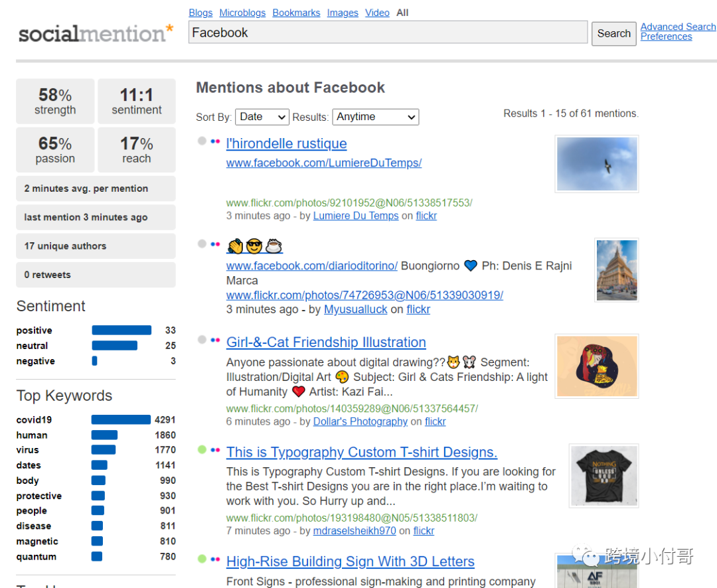The width and height of the screenshot is (717, 588).
Task: Open the emoji-titled mention link
Action: tap(255, 246)
